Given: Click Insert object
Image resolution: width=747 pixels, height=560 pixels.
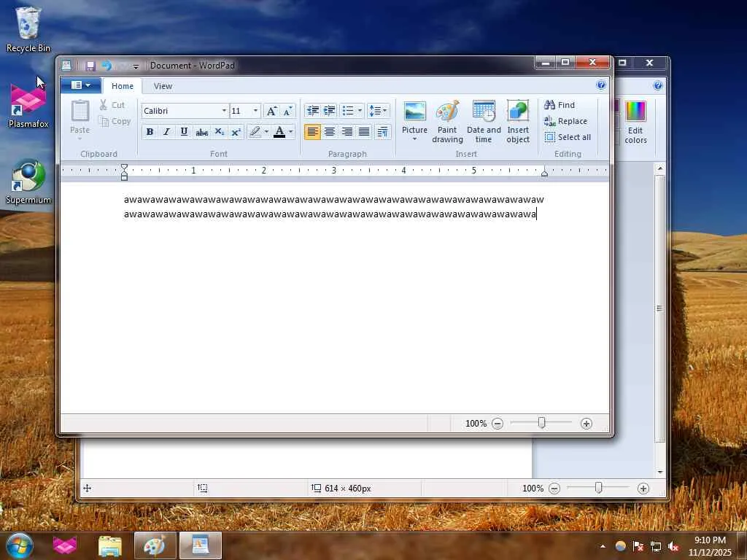Looking at the screenshot, I should pos(518,122).
